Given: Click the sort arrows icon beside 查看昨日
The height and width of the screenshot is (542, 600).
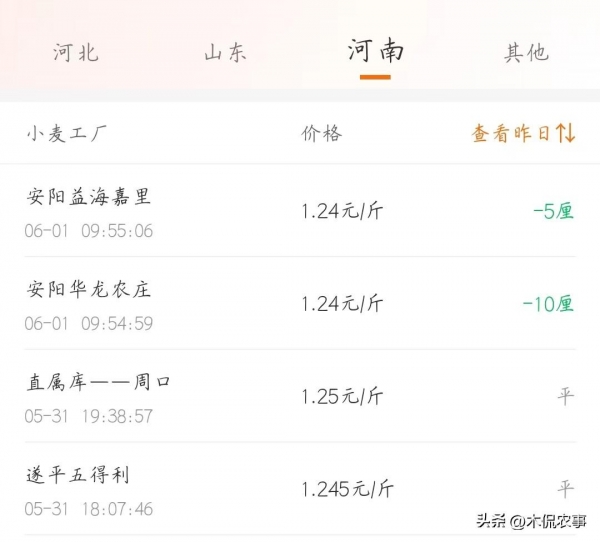Looking at the screenshot, I should click(566, 134).
